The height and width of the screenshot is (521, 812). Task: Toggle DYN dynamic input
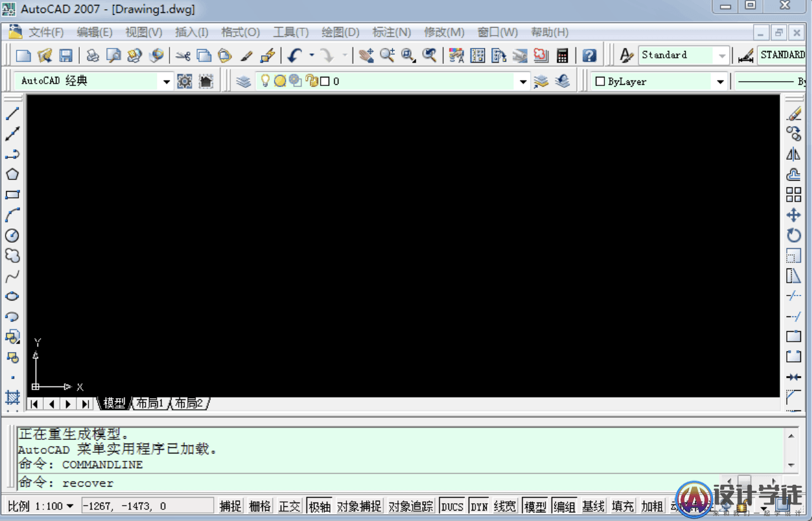479,506
